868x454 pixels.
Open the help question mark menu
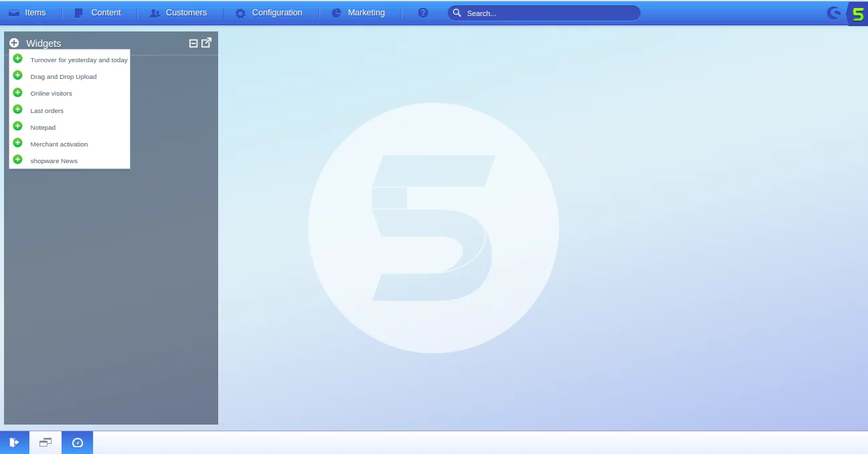(423, 13)
